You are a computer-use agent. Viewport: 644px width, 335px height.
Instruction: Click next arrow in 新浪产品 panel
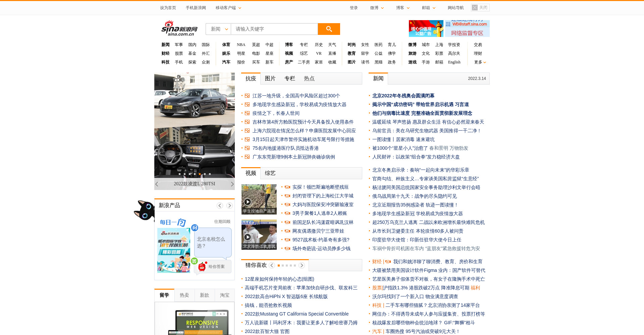click(x=229, y=205)
